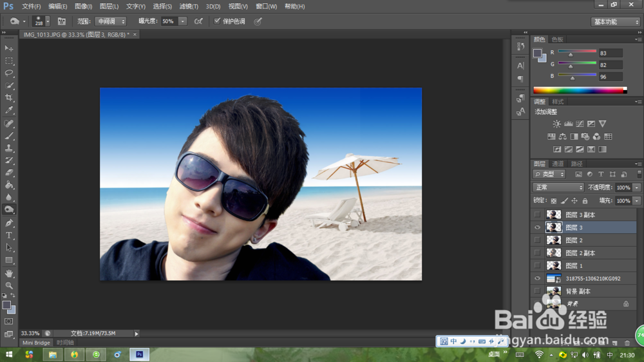Open the blend mode dropdown 正常
644x362 pixels.
[x=558, y=187]
